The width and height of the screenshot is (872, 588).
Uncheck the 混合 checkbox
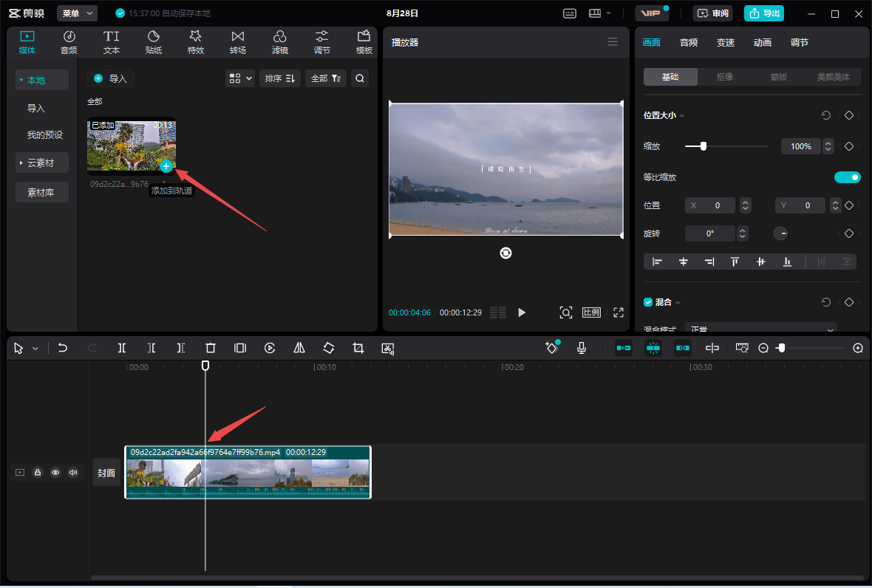pyautogui.click(x=648, y=302)
